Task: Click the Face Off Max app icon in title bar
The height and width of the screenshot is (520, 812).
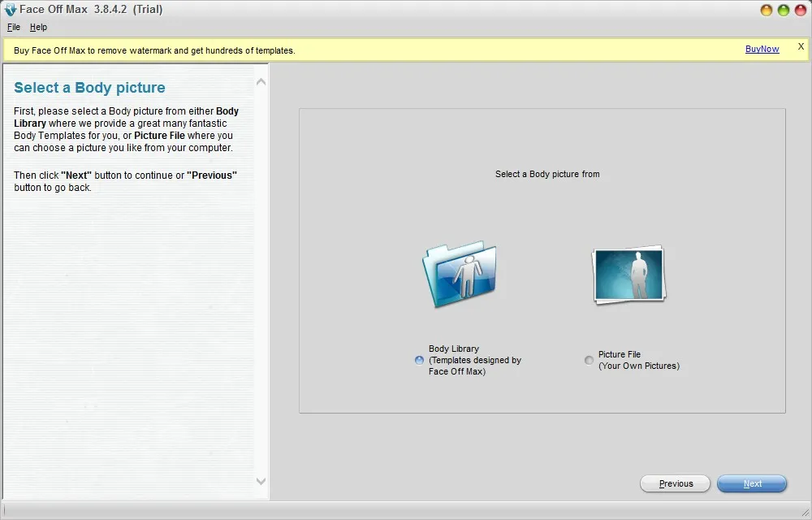Action: (10, 9)
